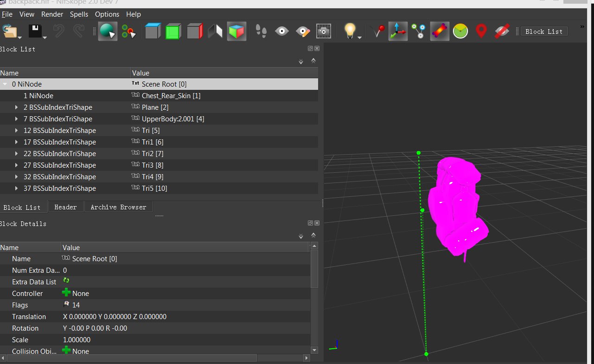Click the Collision Object green plus icon
594x364 pixels.
tap(66, 351)
